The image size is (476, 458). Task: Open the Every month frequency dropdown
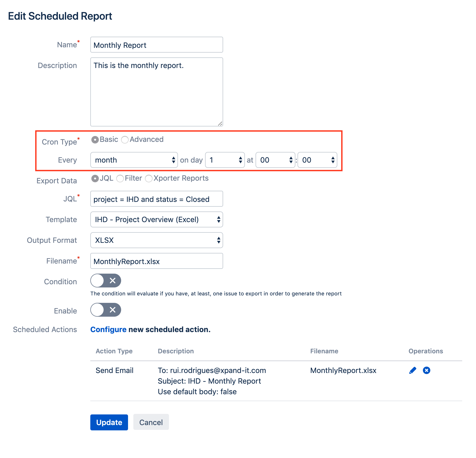coord(134,160)
